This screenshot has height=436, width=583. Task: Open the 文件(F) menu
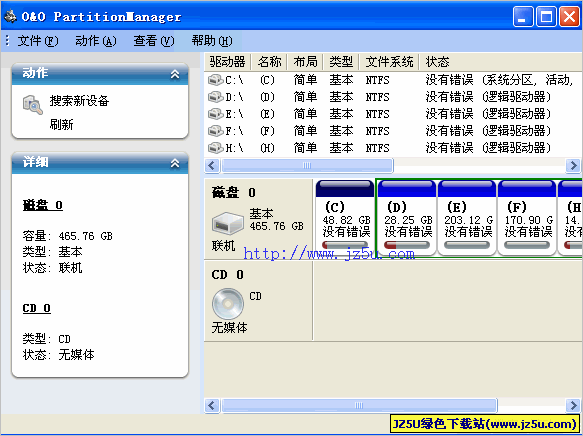[x=38, y=41]
